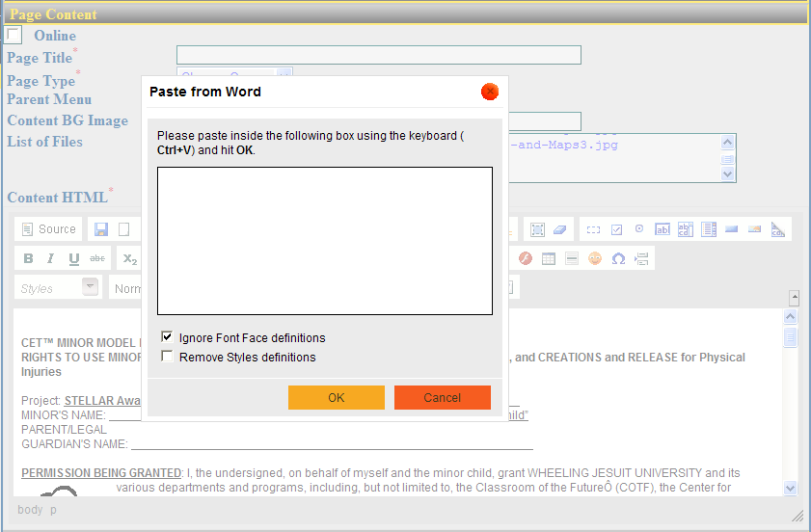
Task: Click the Page Title input field
Action: pos(378,55)
